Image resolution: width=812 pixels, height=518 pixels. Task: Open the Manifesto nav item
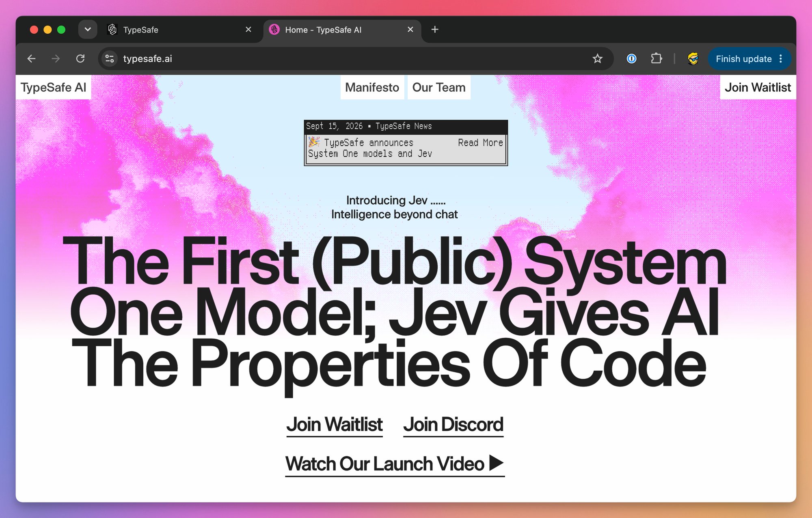pyautogui.click(x=372, y=87)
